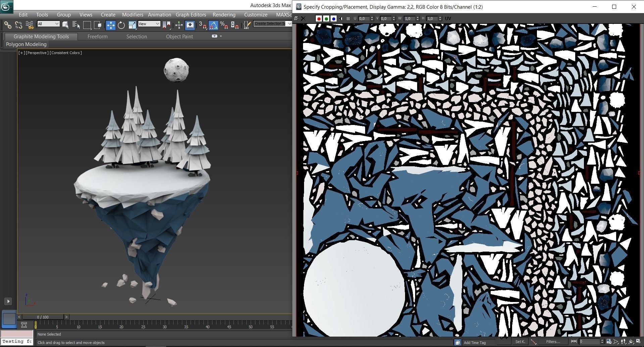
Task: Click the UV toggle button
Action: 448,18
